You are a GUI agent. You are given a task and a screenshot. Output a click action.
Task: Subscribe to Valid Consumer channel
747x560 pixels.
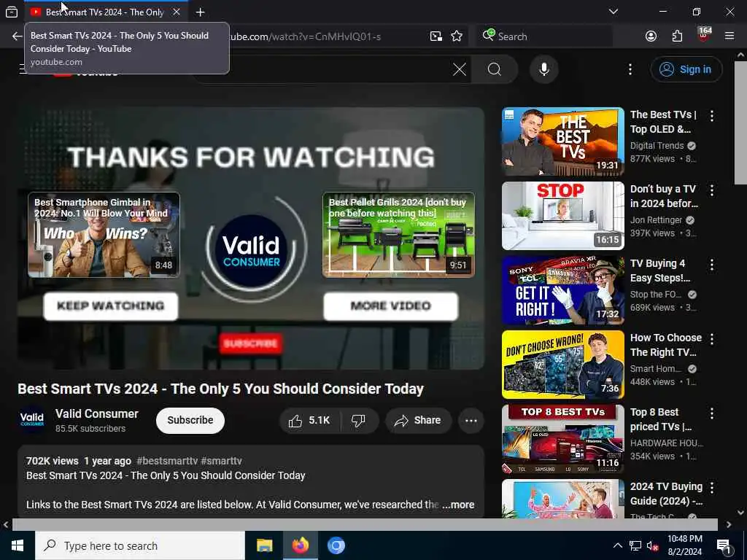pyautogui.click(x=190, y=420)
